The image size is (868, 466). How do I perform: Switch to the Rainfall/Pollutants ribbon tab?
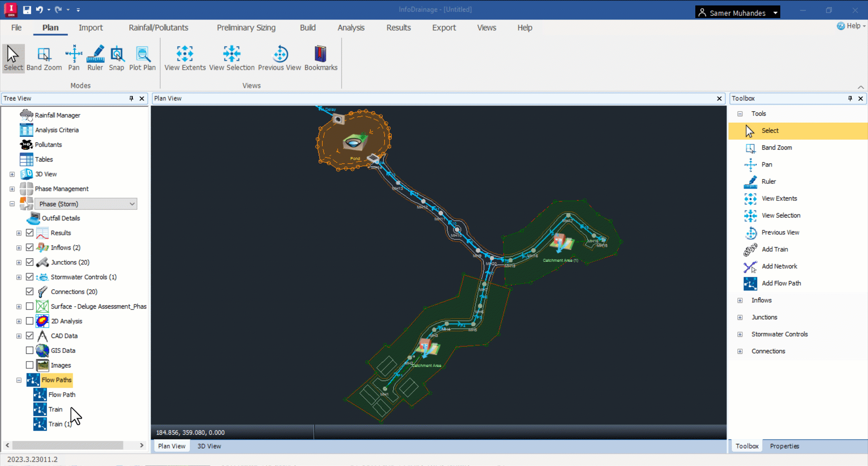click(x=158, y=28)
